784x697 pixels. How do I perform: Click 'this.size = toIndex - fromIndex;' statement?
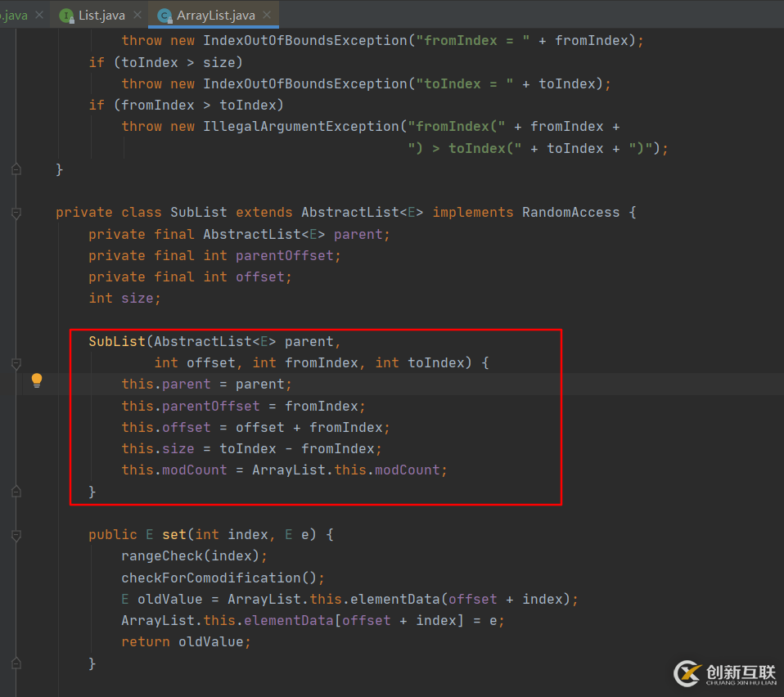[251, 448]
